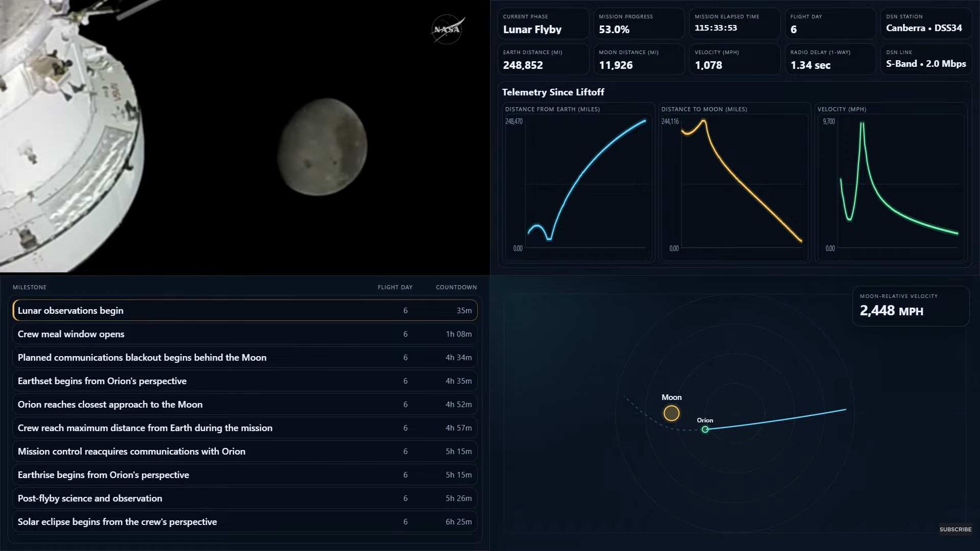This screenshot has width=980, height=551.
Task: Click the orange Moon marker on trajectory map
Action: 671,413
